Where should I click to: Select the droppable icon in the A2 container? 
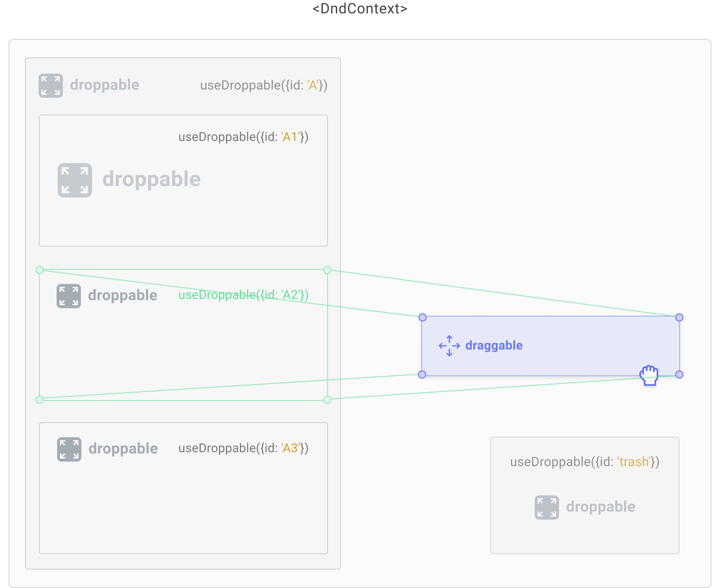69,295
